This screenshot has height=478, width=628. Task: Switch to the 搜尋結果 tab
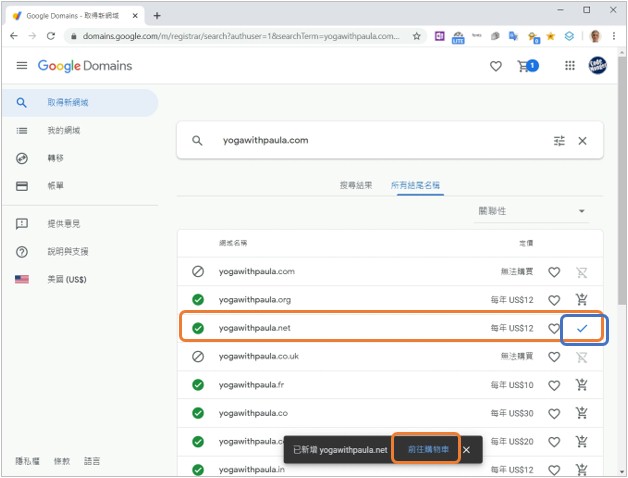pyautogui.click(x=356, y=185)
